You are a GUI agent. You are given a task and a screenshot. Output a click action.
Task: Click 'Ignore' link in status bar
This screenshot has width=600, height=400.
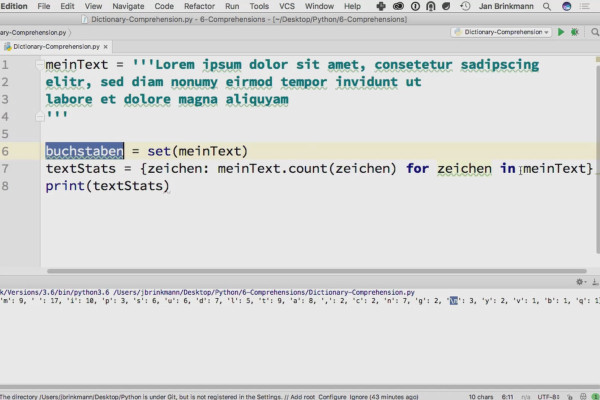[358, 397]
